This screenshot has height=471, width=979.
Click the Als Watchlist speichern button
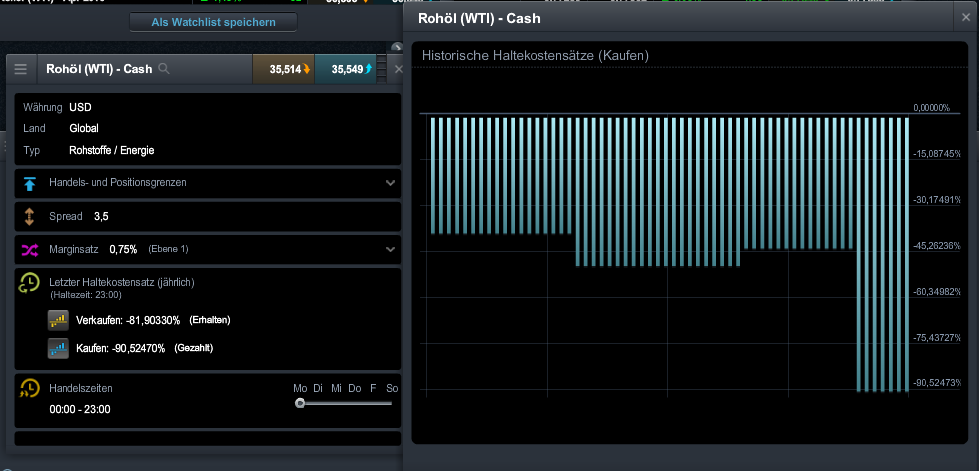(x=214, y=21)
